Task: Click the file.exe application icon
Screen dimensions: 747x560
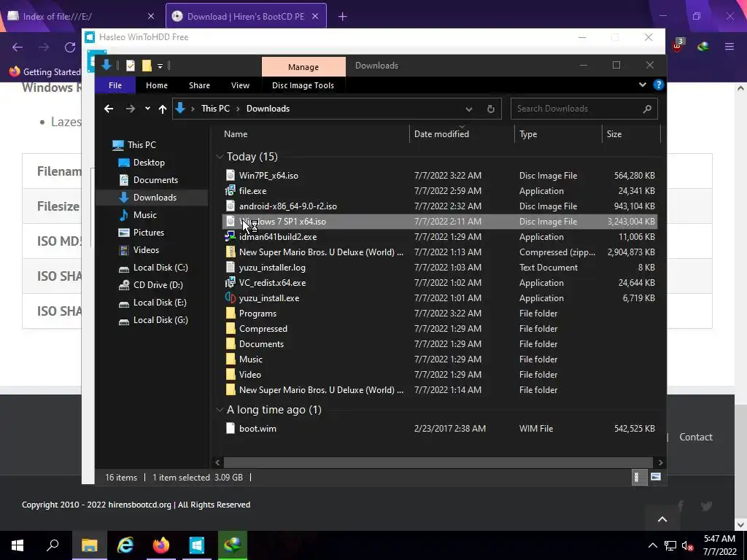Action: tap(231, 190)
